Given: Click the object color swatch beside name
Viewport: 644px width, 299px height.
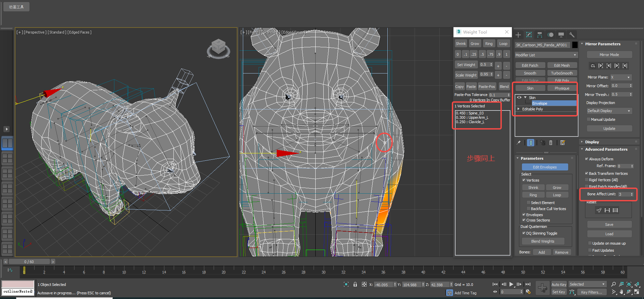Looking at the screenshot, I should pos(575,45).
